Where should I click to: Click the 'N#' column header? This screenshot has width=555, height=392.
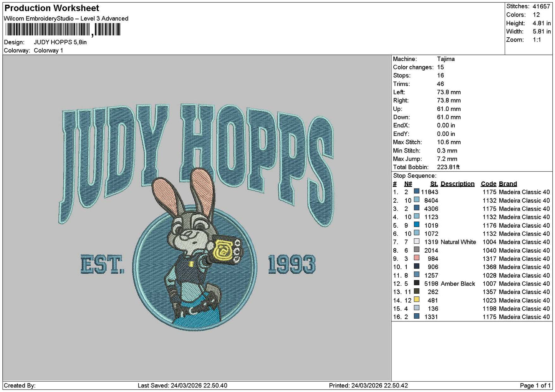pyautogui.click(x=408, y=184)
